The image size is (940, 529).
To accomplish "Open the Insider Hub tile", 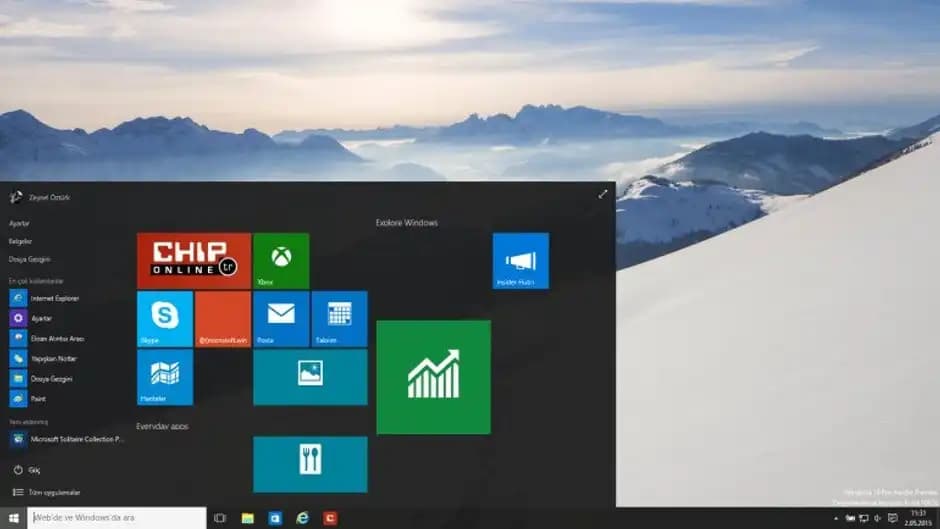I will click(520, 260).
